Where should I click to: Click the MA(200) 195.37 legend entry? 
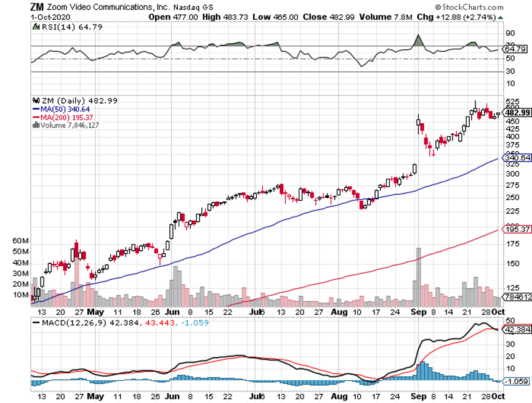pos(63,118)
